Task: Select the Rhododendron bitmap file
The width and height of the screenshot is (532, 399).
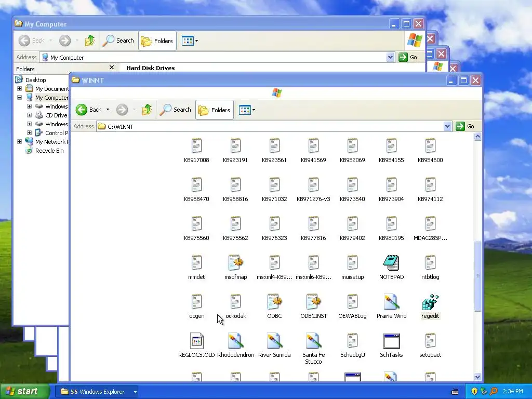Action: [235, 341]
